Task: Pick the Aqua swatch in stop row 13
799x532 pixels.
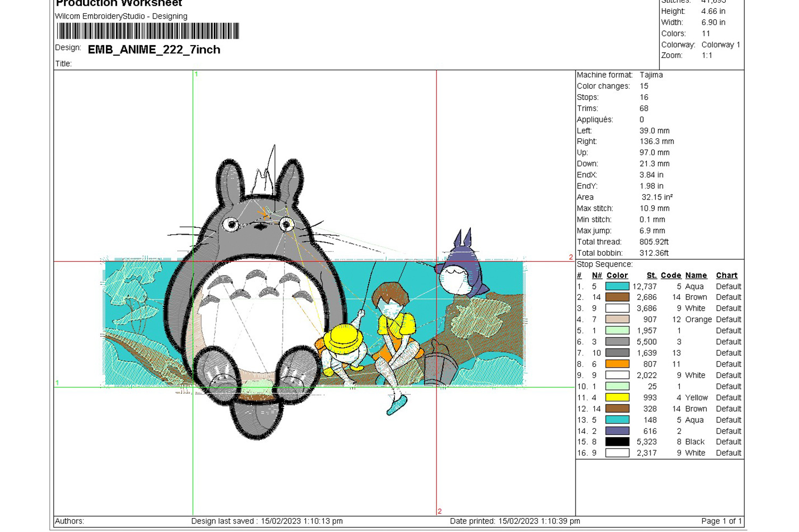Action: tap(617, 420)
